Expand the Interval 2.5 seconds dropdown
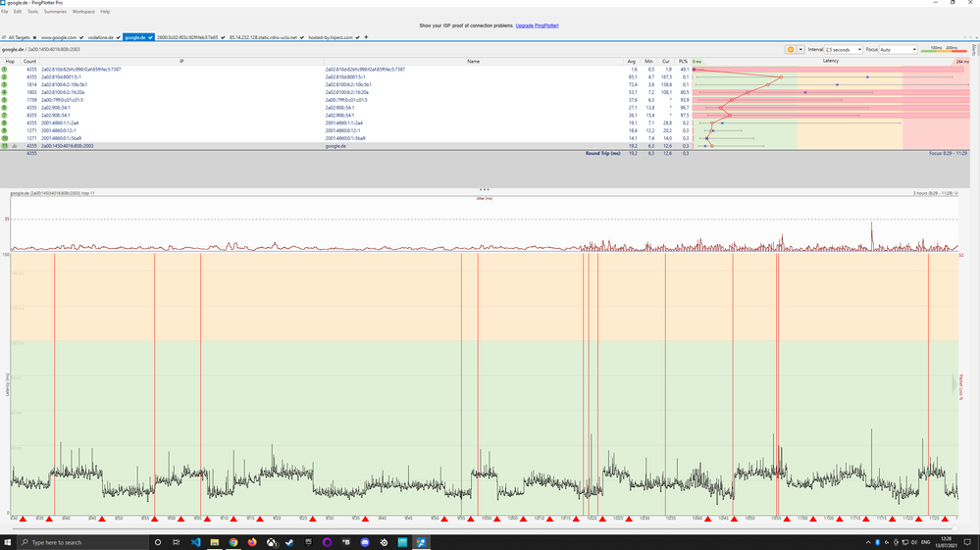 [x=844, y=49]
